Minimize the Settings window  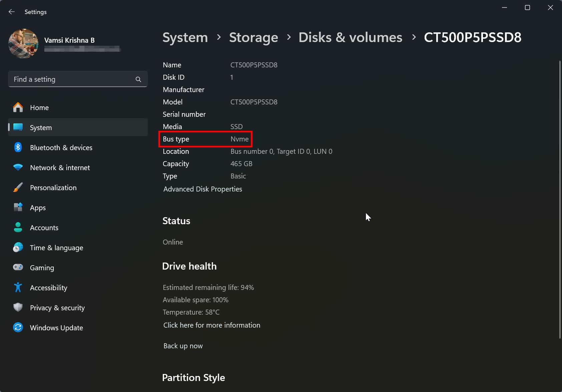505,8
